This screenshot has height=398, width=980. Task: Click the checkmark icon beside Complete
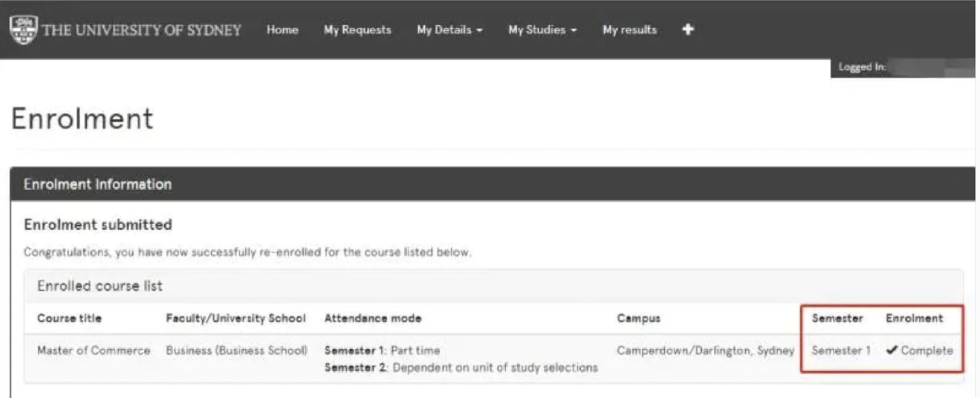(x=892, y=351)
